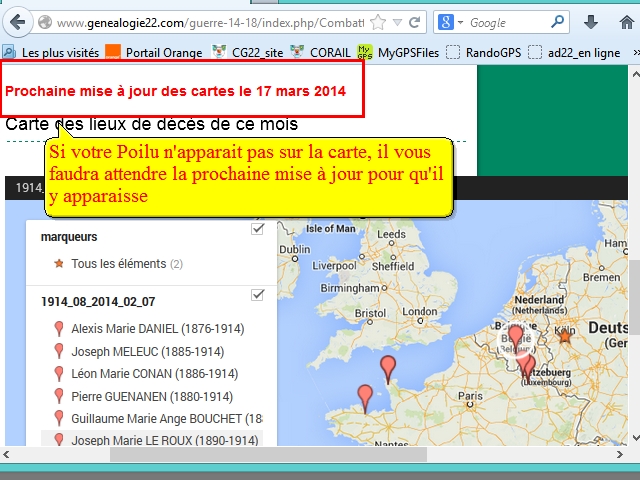The height and width of the screenshot is (480, 640).
Task: Open the Portail Orange bookmark
Action: click(153, 52)
